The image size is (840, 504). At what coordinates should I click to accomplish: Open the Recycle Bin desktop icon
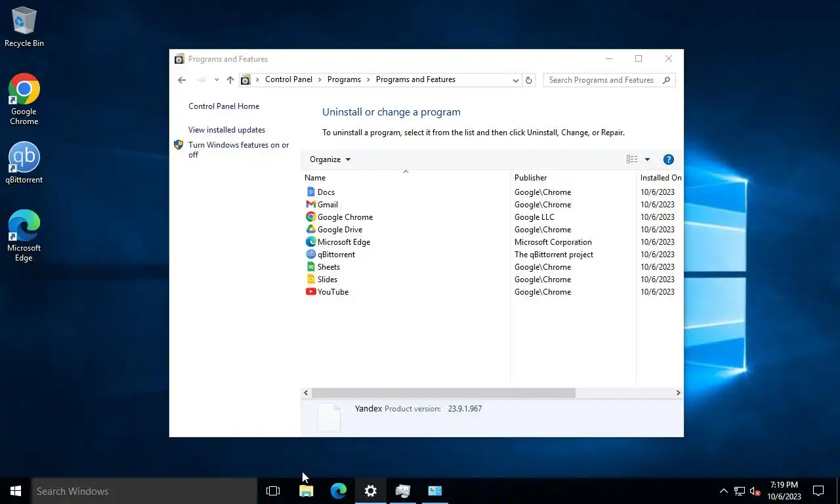click(24, 27)
